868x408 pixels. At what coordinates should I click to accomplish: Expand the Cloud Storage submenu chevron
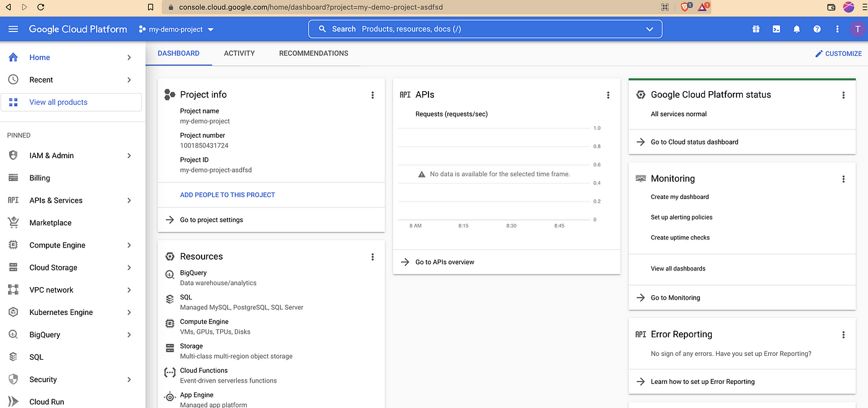click(x=129, y=267)
